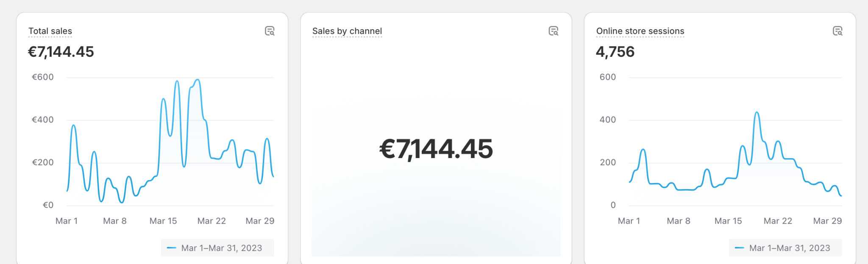868x264 pixels.
Task: Click the €600 axis label on Total sales
Action: pyautogui.click(x=43, y=77)
